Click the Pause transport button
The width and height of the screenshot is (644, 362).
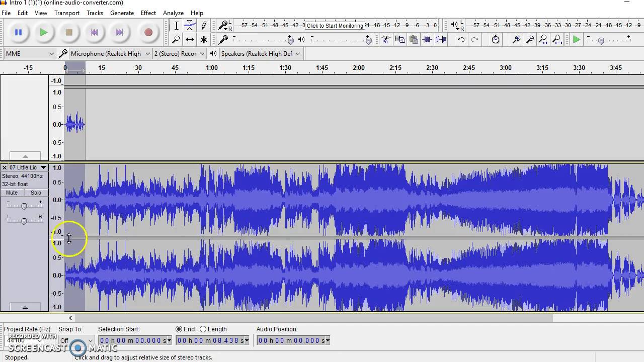click(x=18, y=33)
